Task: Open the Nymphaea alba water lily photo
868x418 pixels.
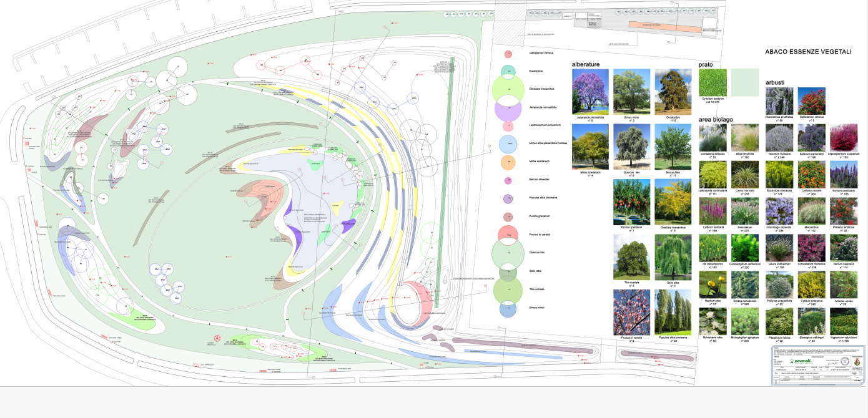Action: 713,322
